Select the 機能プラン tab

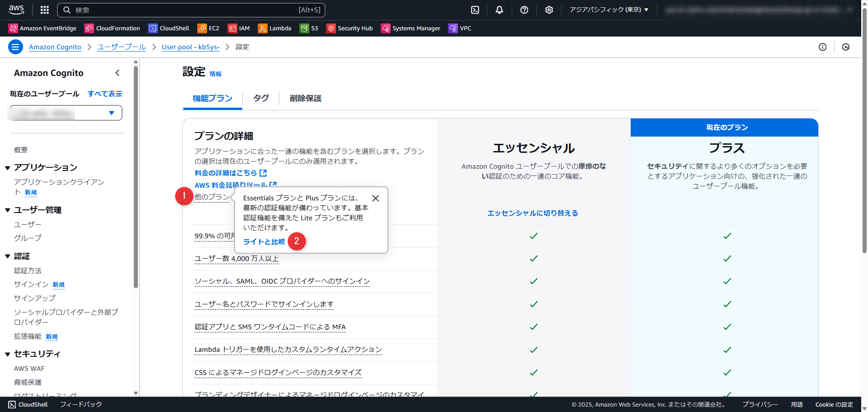coord(212,98)
